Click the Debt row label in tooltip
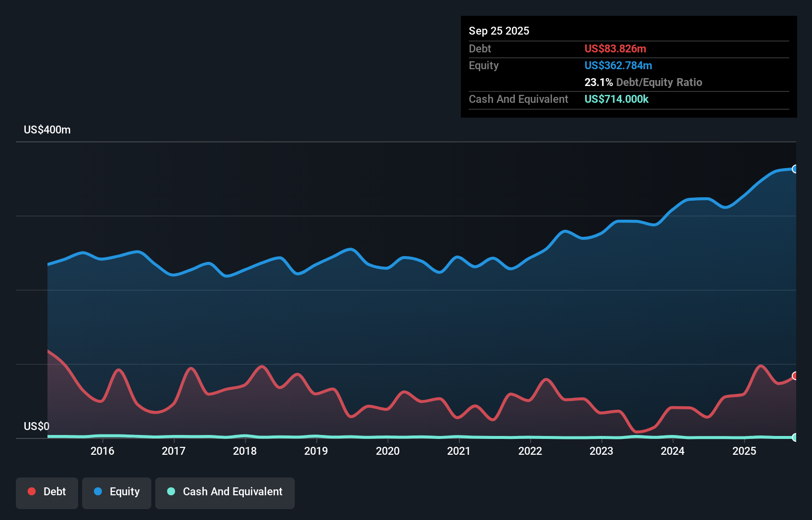812x520 pixels. pos(480,48)
